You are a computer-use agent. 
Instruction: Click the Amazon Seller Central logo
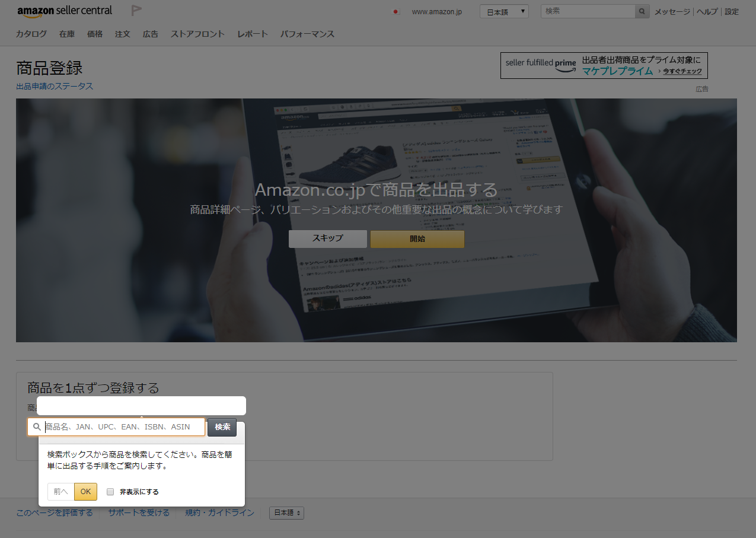point(65,10)
